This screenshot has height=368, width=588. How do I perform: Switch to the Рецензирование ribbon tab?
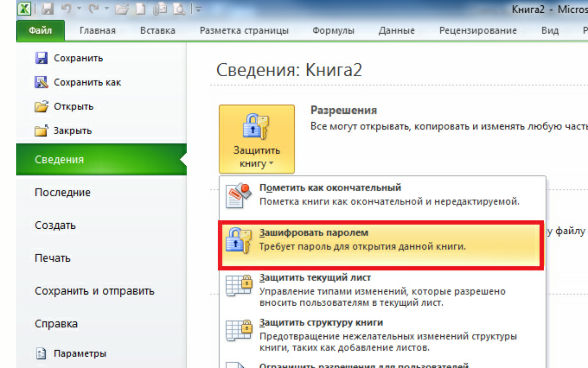(x=478, y=31)
